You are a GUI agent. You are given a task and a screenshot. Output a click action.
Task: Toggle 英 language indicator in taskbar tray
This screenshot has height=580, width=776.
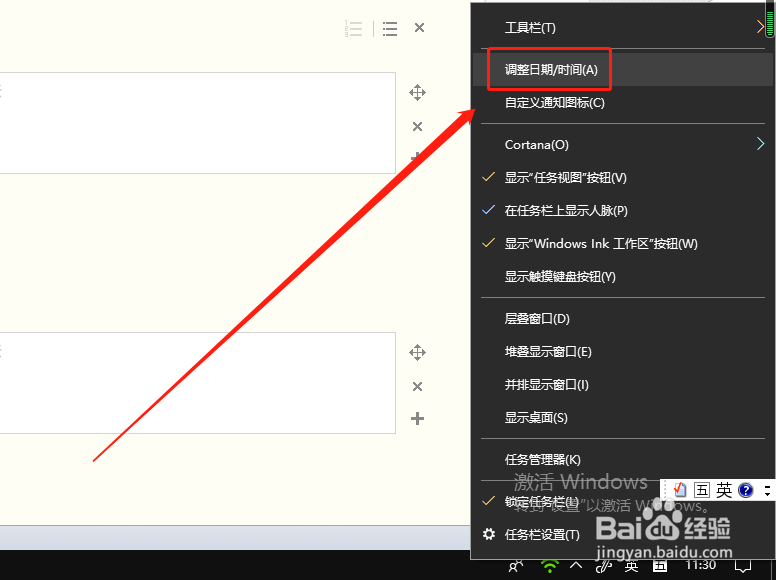631,567
